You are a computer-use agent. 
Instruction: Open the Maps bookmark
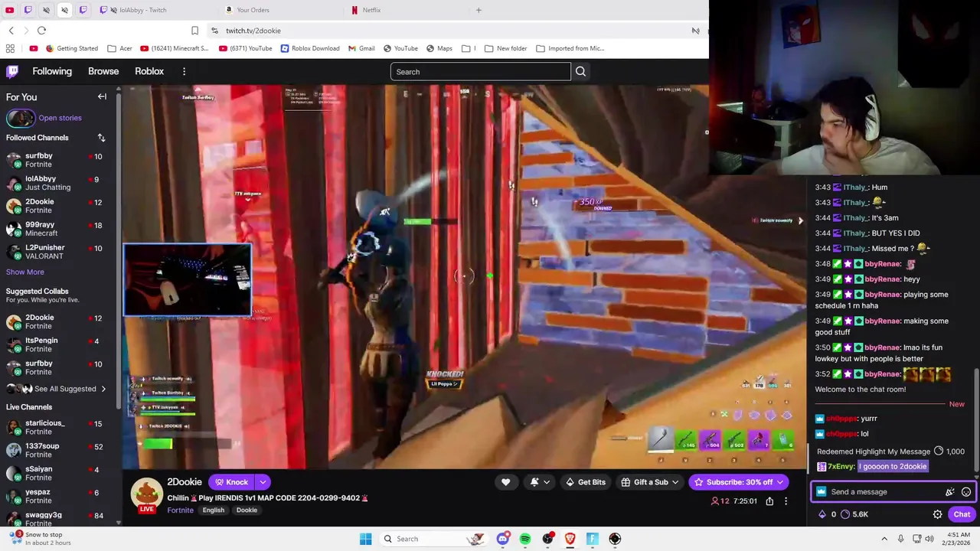[x=439, y=48]
